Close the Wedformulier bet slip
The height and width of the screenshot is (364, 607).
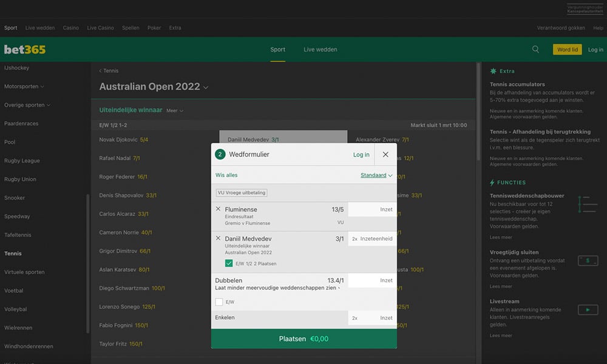tap(385, 154)
